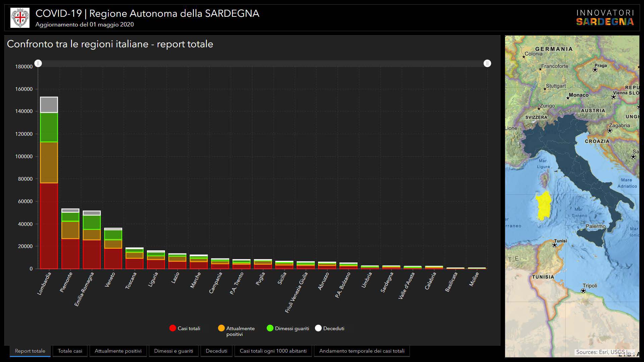The image size is (644, 362).
Task: Click the Lombardia red bar segment
Action: 49,226
